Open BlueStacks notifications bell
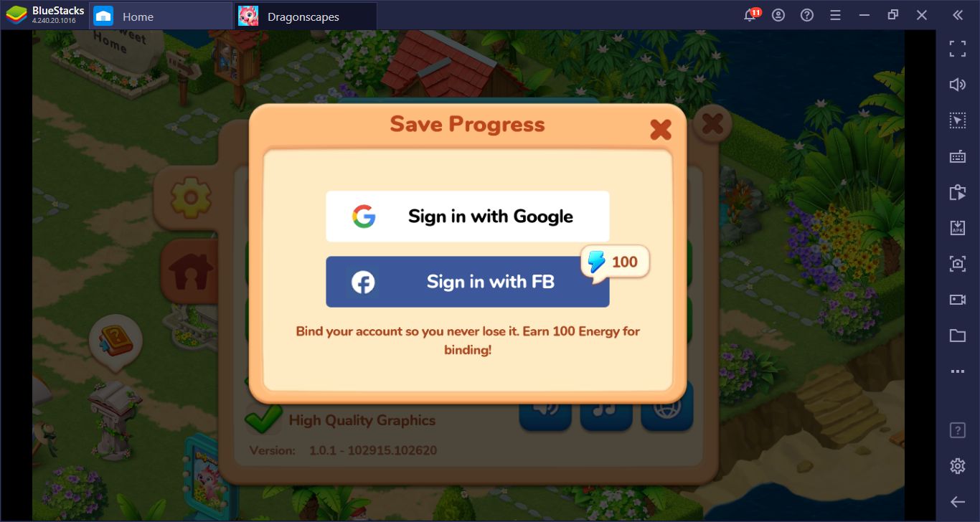The image size is (980, 522). [x=750, y=15]
